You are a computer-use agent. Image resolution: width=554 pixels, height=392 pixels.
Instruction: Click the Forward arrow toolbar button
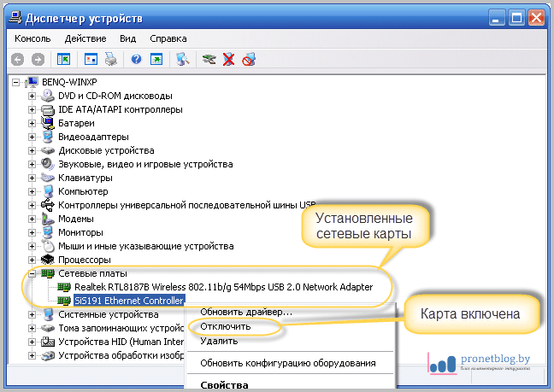(38, 59)
